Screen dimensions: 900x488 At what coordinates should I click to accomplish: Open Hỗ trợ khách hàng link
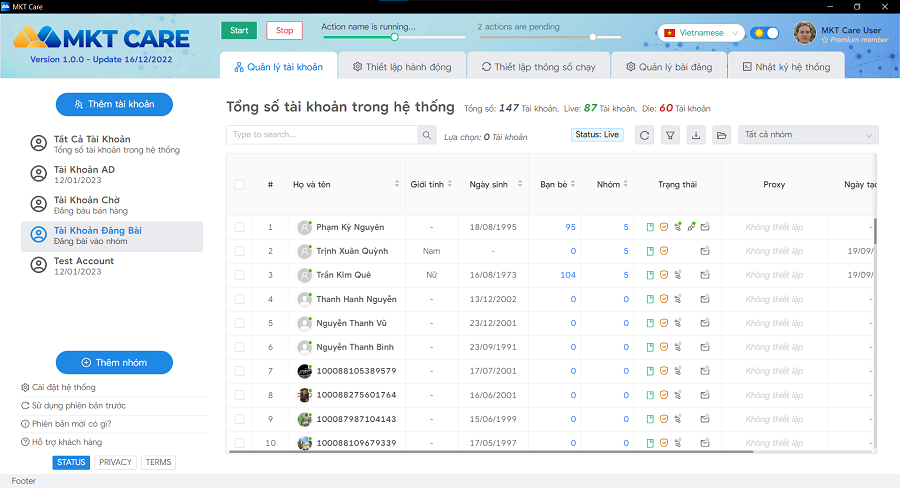61,442
